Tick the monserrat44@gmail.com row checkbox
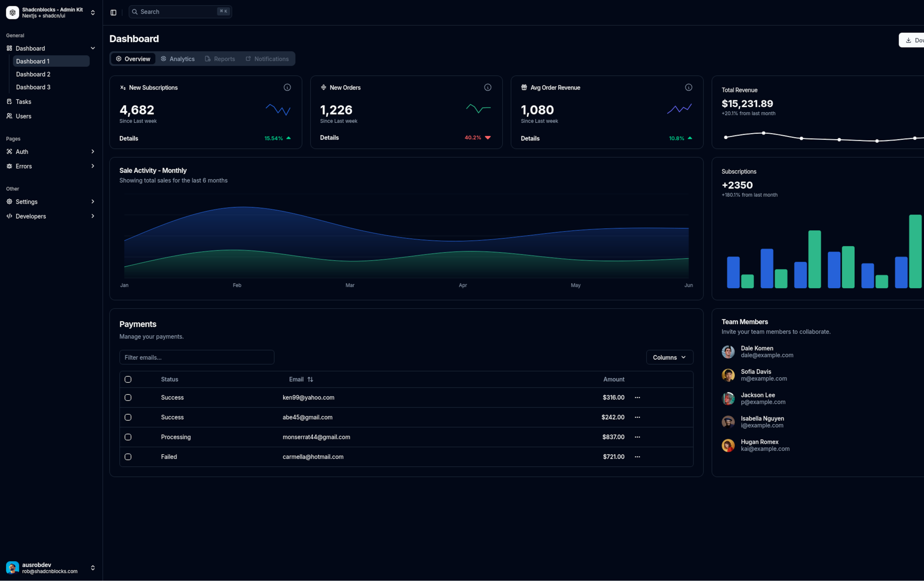924x581 pixels. point(128,437)
